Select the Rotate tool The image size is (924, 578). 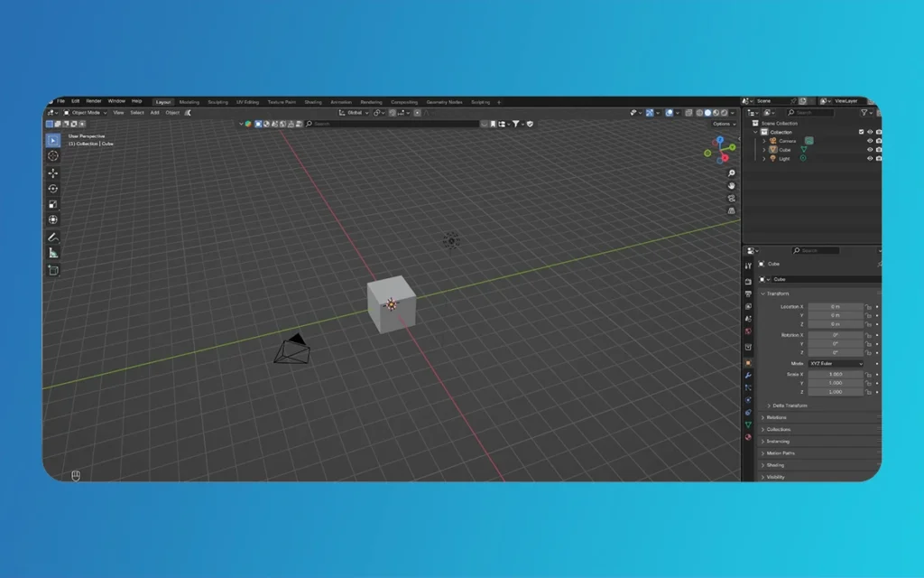(53, 189)
